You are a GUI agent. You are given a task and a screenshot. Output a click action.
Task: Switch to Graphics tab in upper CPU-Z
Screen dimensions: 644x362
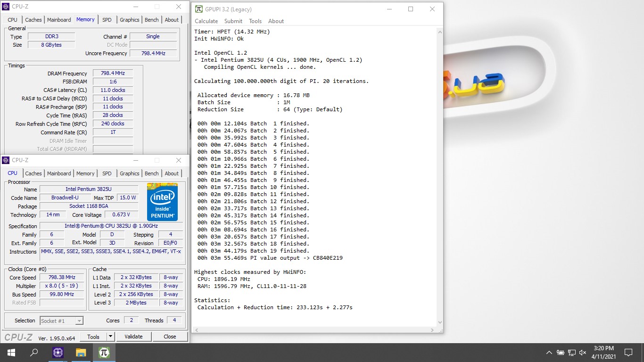coord(130,20)
